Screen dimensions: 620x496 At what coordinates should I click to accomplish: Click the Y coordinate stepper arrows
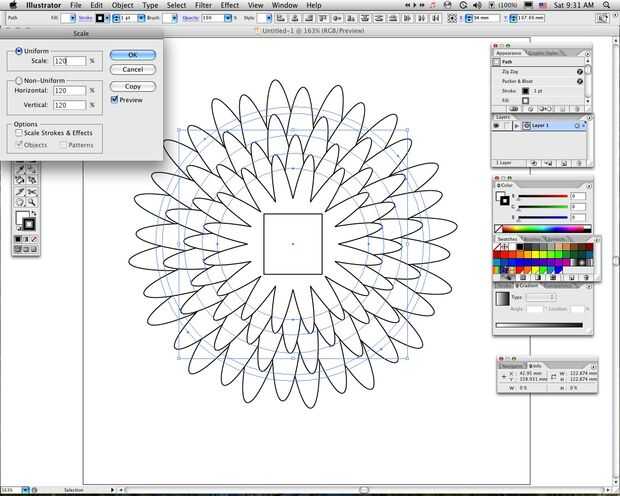tap(513, 18)
